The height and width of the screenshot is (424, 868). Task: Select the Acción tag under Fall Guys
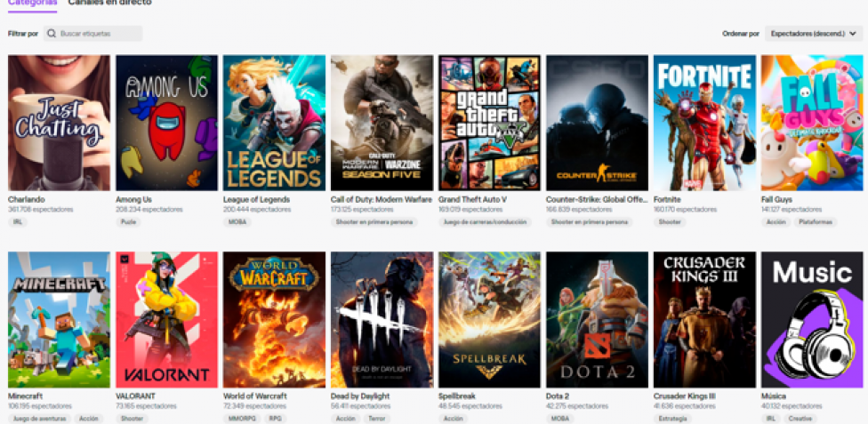pos(776,222)
